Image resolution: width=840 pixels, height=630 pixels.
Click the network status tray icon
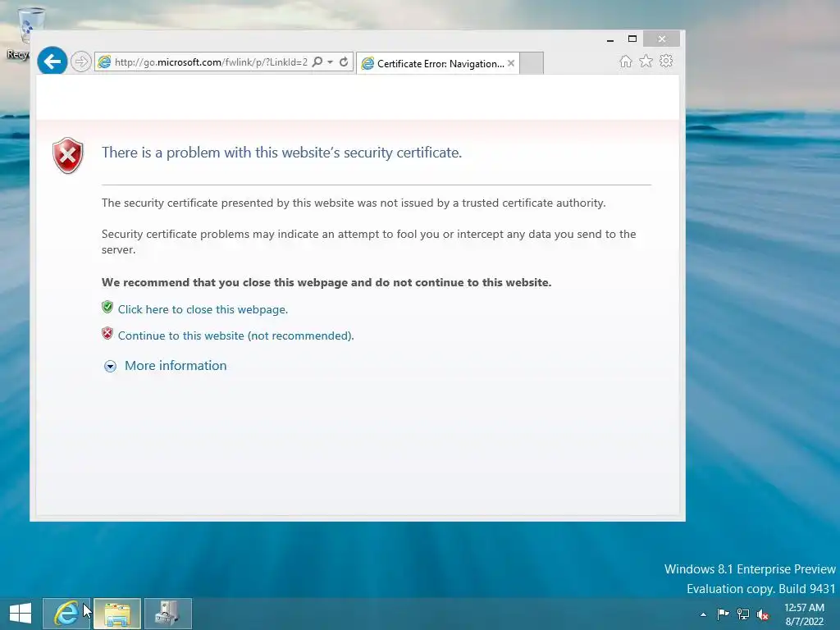[x=743, y=614]
